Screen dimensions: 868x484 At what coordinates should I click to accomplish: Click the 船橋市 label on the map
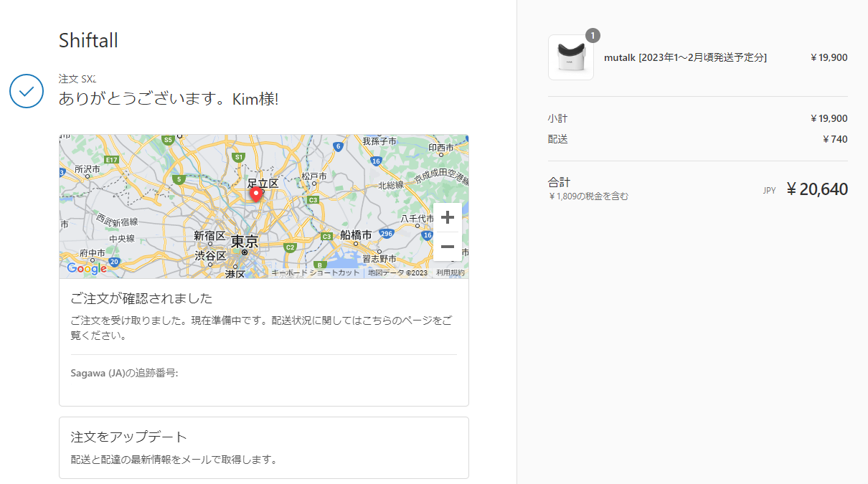pos(357,234)
